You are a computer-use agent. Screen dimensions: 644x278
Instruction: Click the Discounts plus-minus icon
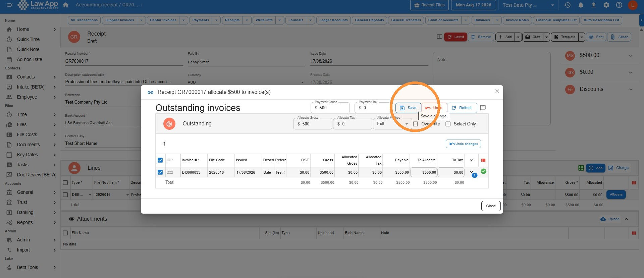tap(570, 89)
